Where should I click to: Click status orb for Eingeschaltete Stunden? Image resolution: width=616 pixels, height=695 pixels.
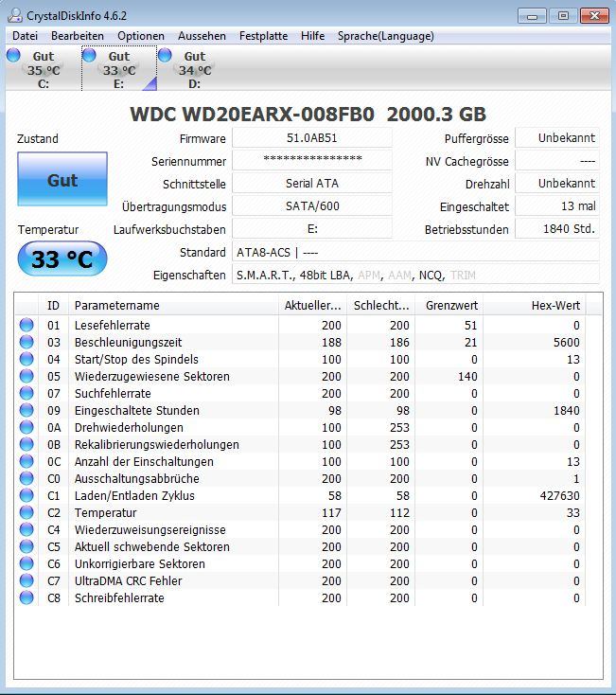tap(26, 410)
